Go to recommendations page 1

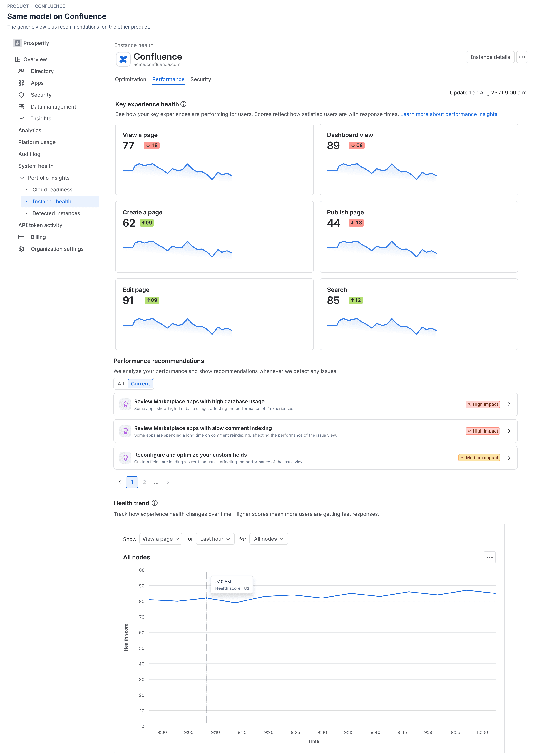tap(132, 482)
